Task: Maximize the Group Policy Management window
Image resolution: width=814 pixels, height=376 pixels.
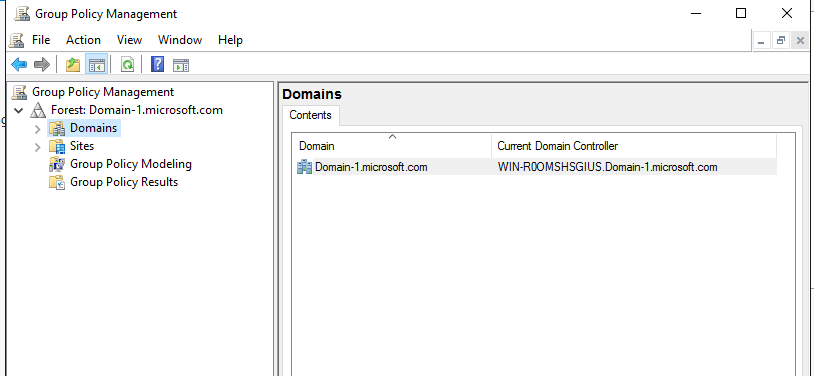Action: pos(741,14)
